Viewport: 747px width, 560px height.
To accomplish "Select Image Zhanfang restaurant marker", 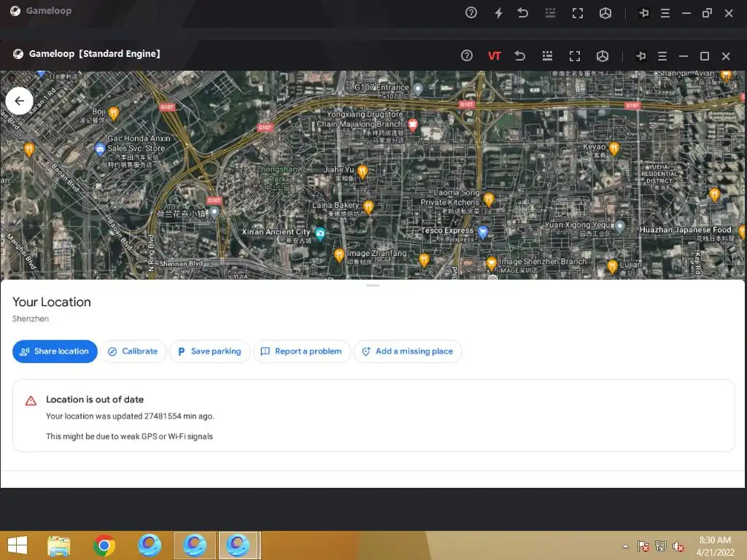I will point(339,255).
